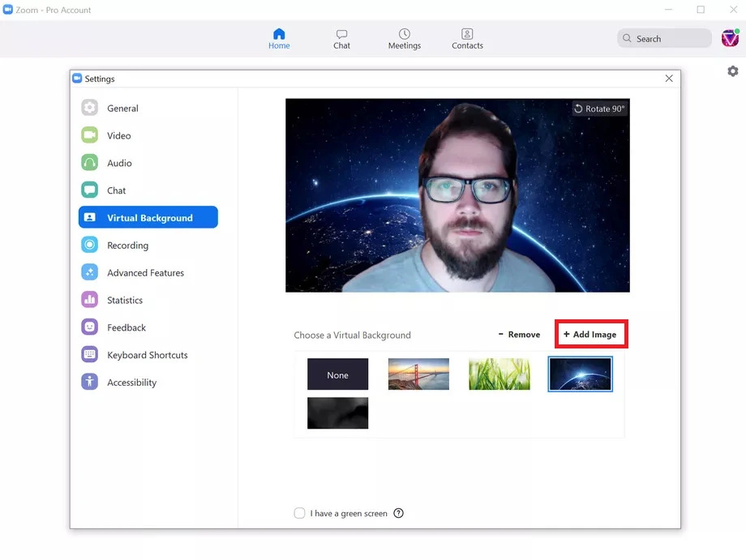Open the Meetings tab

pyautogui.click(x=404, y=38)
